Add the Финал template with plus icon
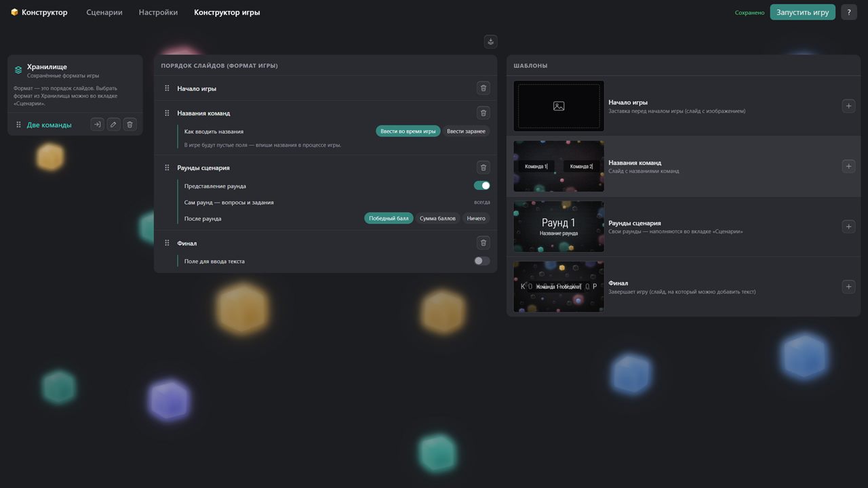Viewport: 868px width, 488px height. click(x=848, y=287)
